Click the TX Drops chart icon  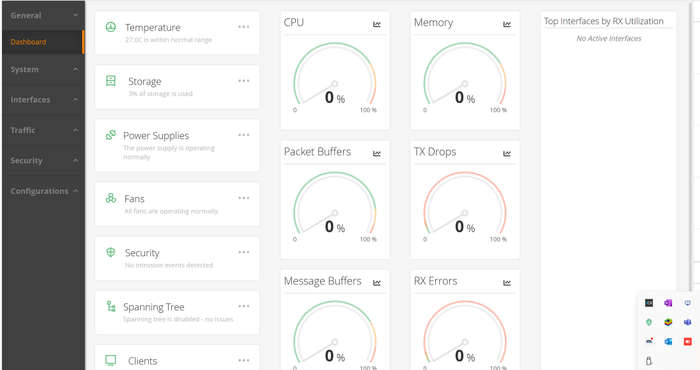pos(507,154)
